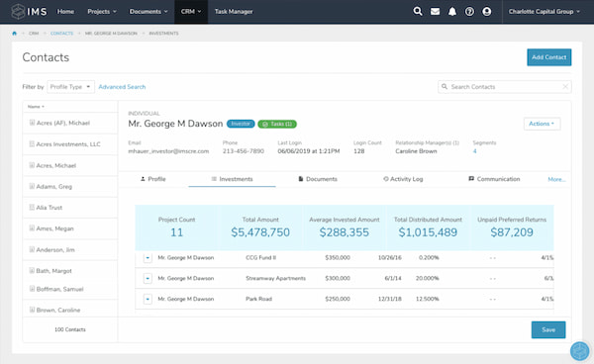The height and width of the screenshot is (364, 594).
Task: Click inside the Search Contacts field
Action: pyautogui.click(x=505, y=87)
